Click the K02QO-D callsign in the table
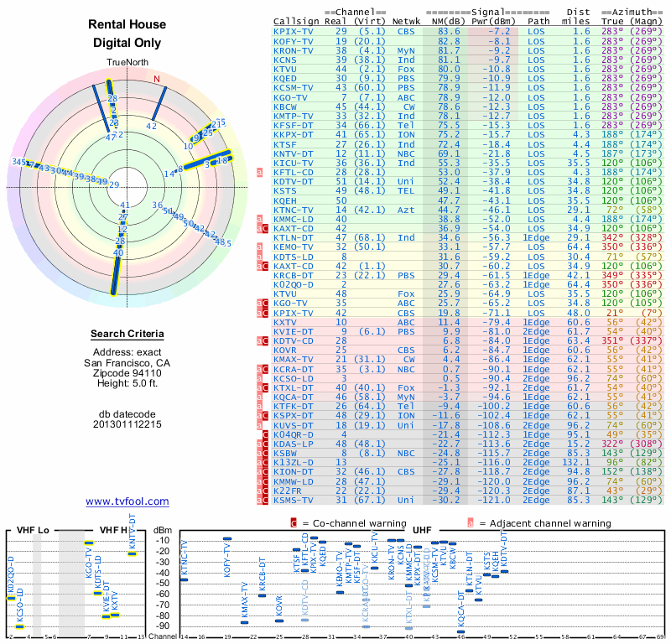Image resolution: width=671 pixels, height=644 pixels. [293, 285]
